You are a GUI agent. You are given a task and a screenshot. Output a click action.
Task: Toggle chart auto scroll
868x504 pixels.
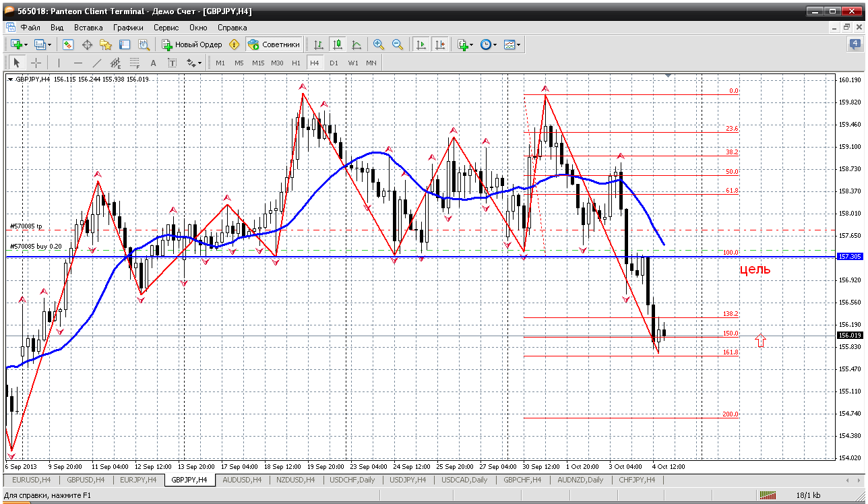coord(421,44)
